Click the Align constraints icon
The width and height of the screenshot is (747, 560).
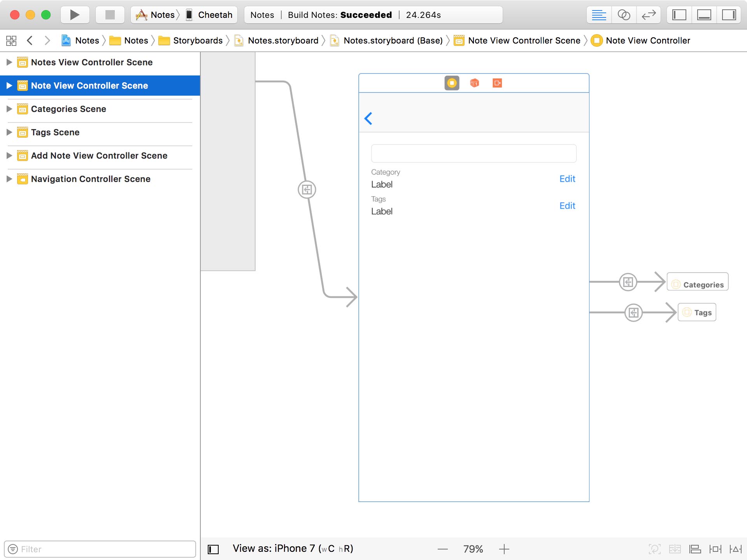694,549
